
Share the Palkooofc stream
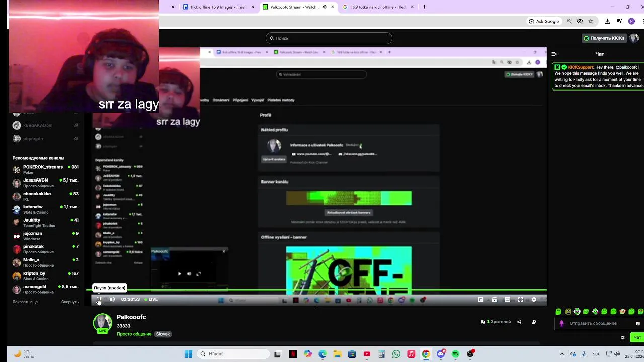(519, 322)
